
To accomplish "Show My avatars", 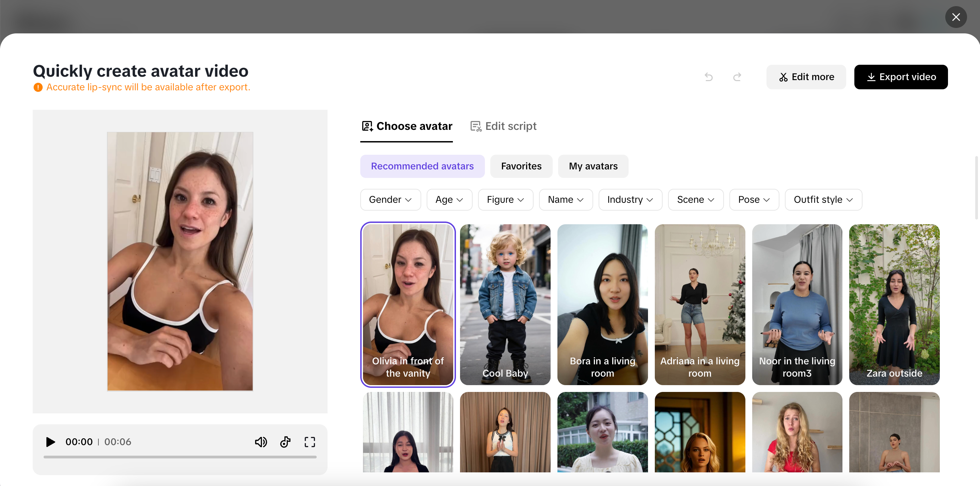I will (593, 166).
